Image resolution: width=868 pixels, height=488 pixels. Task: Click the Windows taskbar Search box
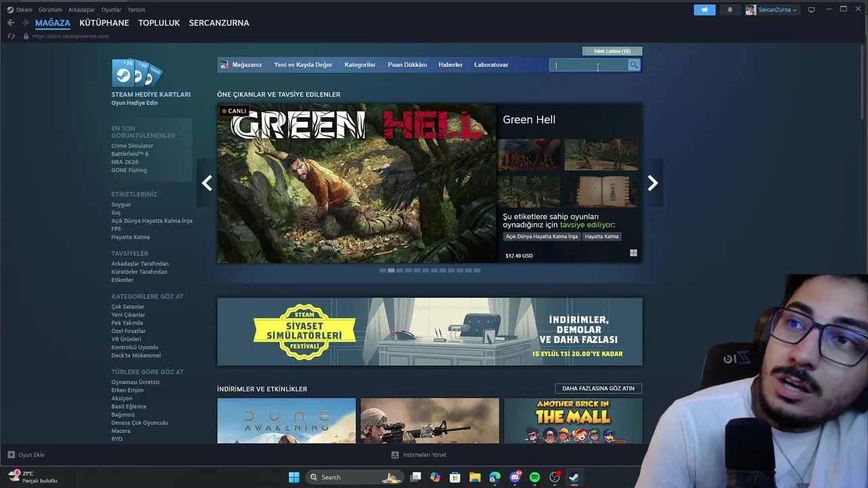point(355,477)
